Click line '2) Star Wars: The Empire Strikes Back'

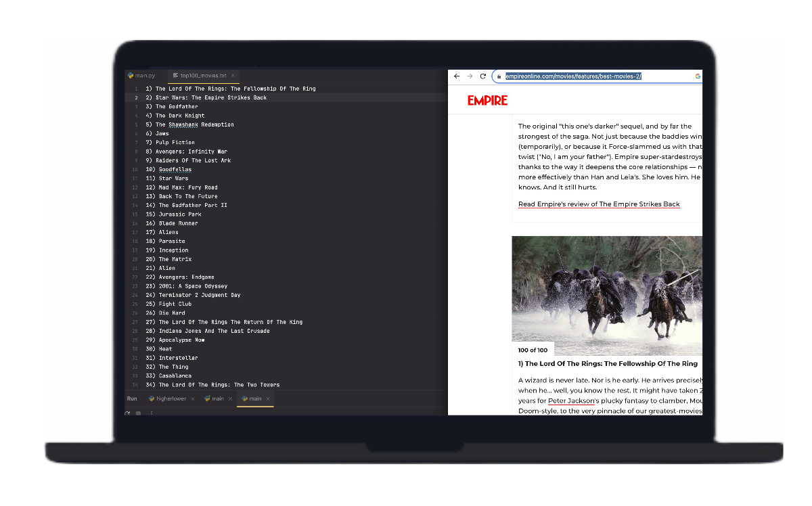click(x=206, y=97)
